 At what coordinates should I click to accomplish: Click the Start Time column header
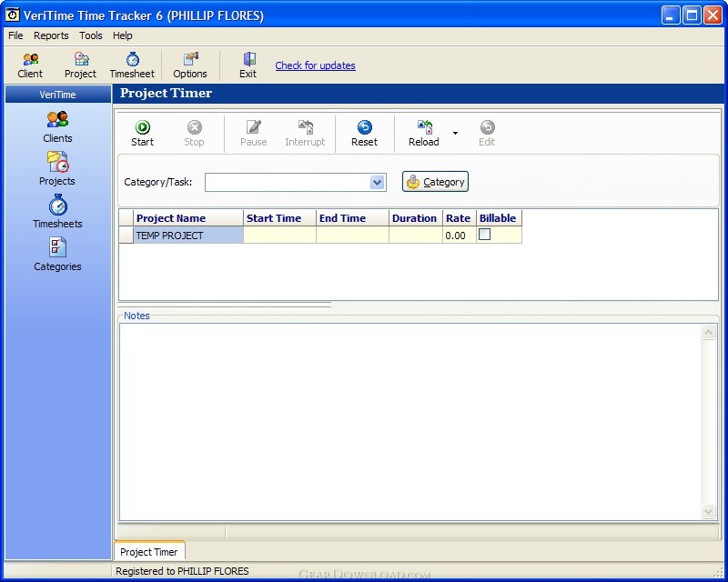click(279, 218)
